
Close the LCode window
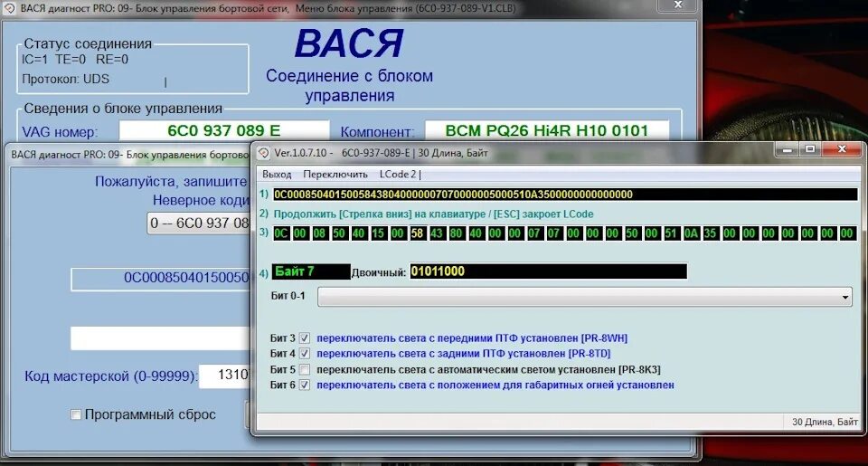[842, 149]
